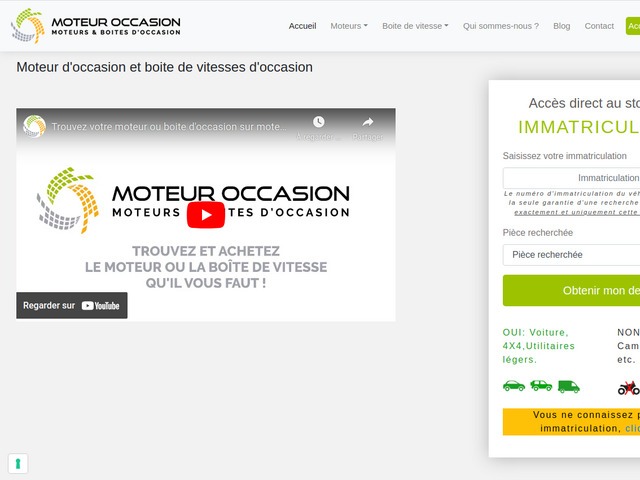640x480 pixels.
Task: Click the 'OUI: Voiture, 4X4, Utilitaires légers' text
Action: [538, 346]
